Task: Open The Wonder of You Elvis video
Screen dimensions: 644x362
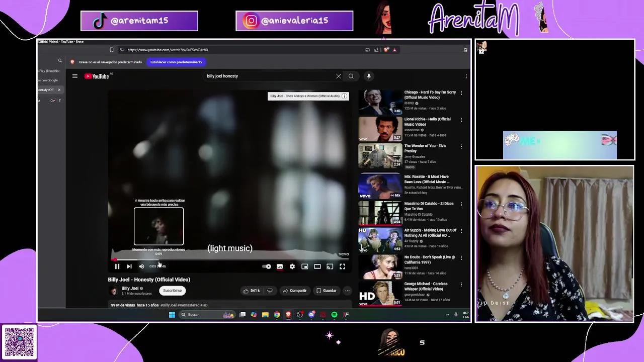Action: (425, 148)
